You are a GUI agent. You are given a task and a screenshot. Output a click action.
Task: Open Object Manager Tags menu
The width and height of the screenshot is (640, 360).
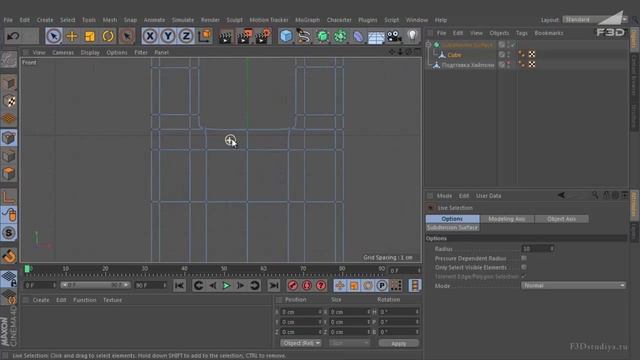(x=522, y=33)
